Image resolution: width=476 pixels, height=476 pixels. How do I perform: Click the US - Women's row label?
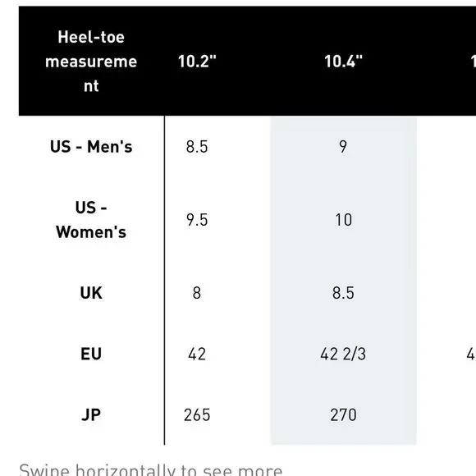(91, 220)
